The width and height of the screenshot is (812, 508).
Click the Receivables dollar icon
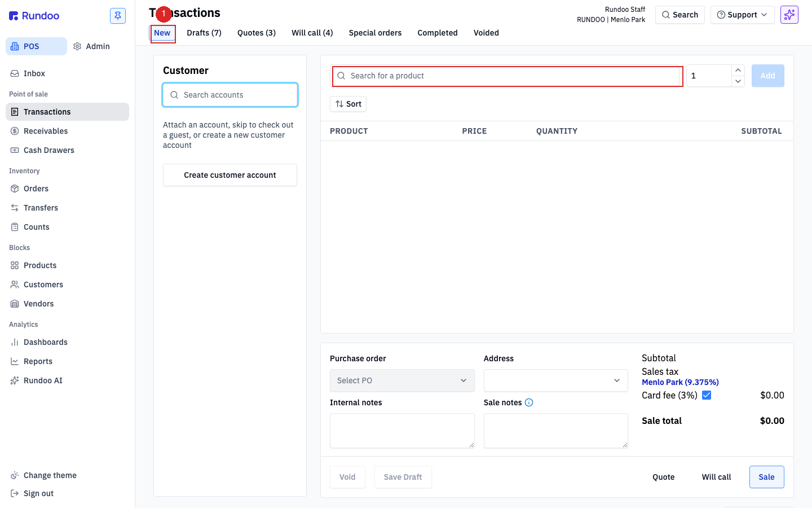[15, 131]
